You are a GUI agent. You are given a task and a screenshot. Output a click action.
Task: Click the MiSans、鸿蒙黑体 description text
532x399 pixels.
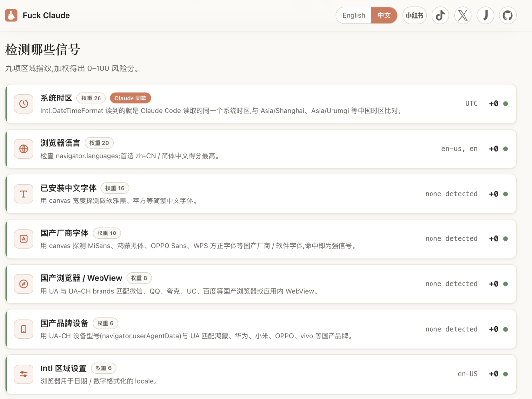pyautogui.click(x=199, y=246)
